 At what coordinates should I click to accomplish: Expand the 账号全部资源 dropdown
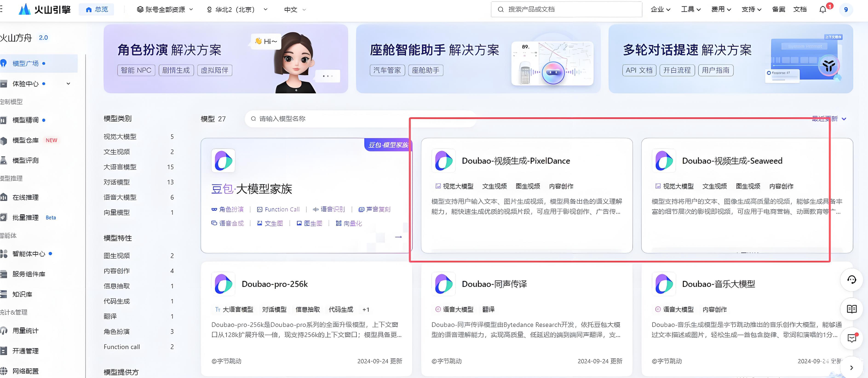click(x=165, y=9)
